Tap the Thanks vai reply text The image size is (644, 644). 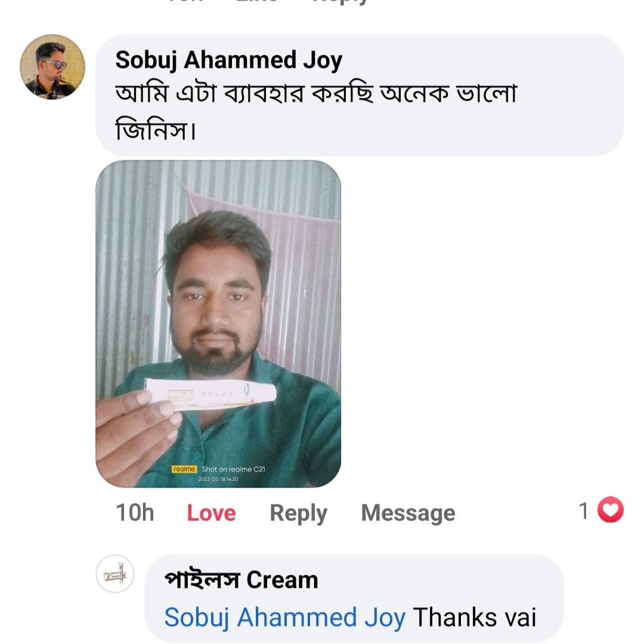(x=475, y=617)
